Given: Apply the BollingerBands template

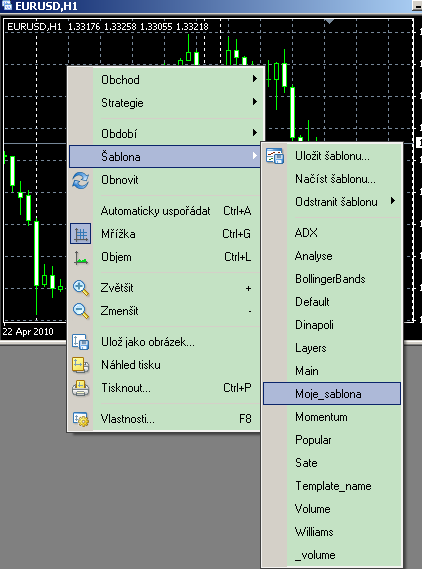Looking at the screenshot, I should pyautogui.click(x=332, y=279).
